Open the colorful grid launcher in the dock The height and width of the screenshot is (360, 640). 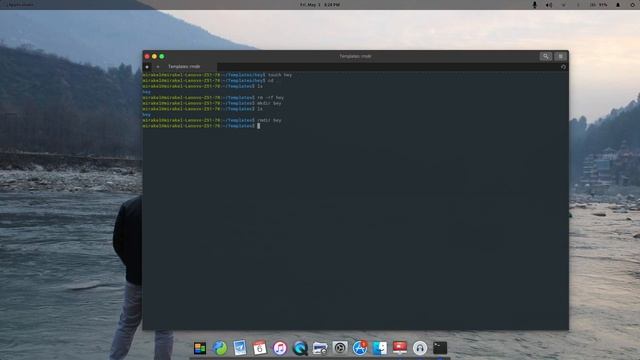[200, 348]
